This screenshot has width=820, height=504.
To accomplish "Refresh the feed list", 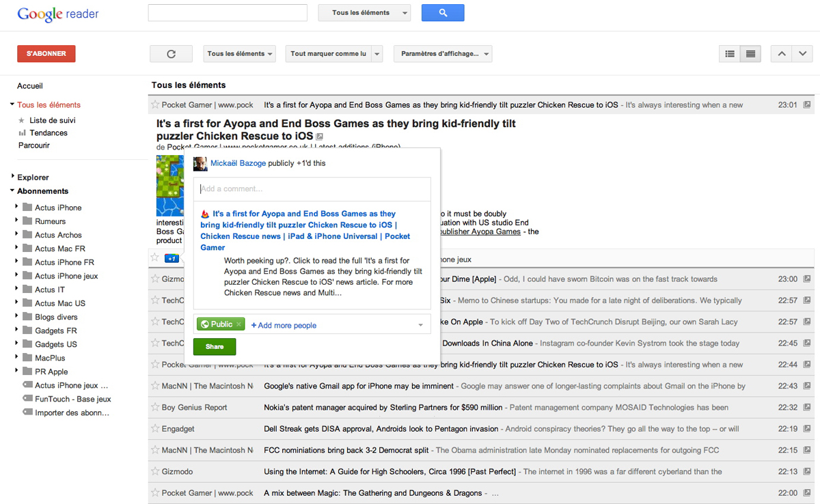I will click(171, 54).
